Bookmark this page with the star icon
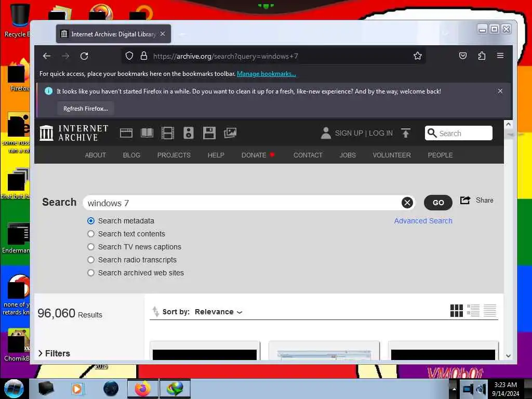 click(418, 56)
